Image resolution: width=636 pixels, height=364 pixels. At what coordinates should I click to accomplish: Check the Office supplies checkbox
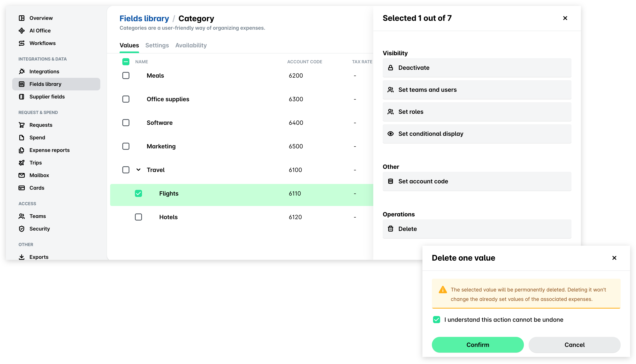[x=126, y=99]
